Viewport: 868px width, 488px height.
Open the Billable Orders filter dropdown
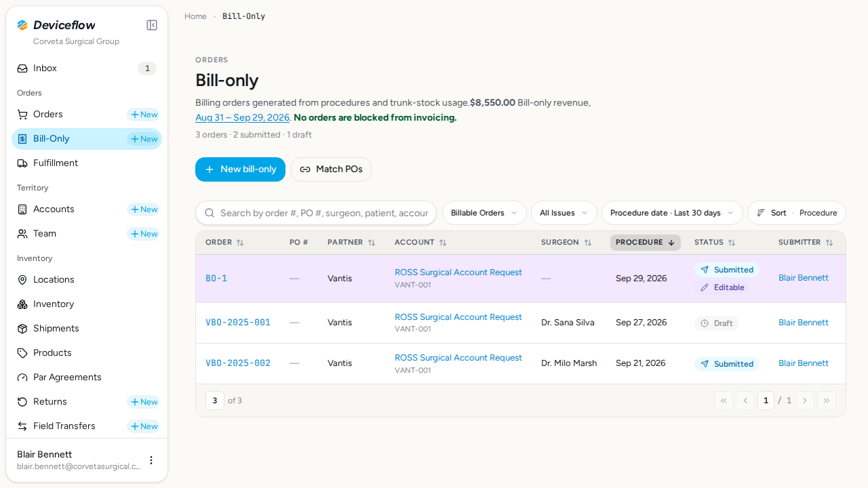(x=484, y=213)
